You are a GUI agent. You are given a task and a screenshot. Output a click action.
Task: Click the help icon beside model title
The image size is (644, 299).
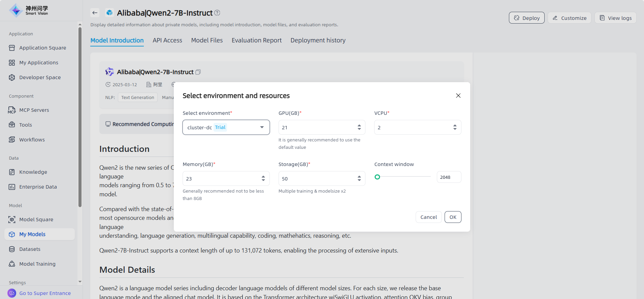click(217, 13)
